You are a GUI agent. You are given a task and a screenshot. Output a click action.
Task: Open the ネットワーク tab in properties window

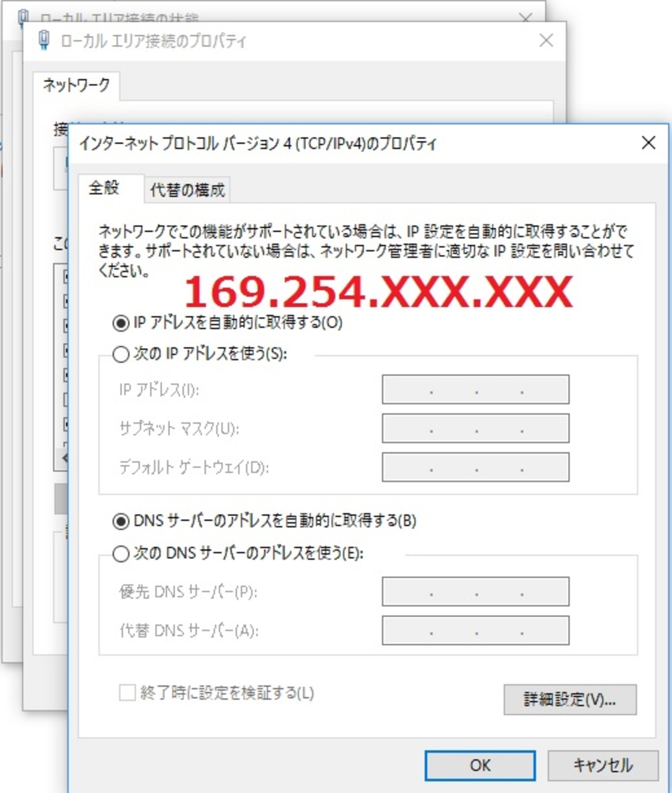(77, 85)
